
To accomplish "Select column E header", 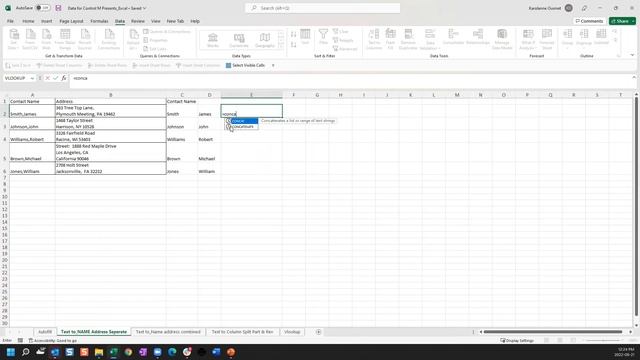I will (251, 95).
